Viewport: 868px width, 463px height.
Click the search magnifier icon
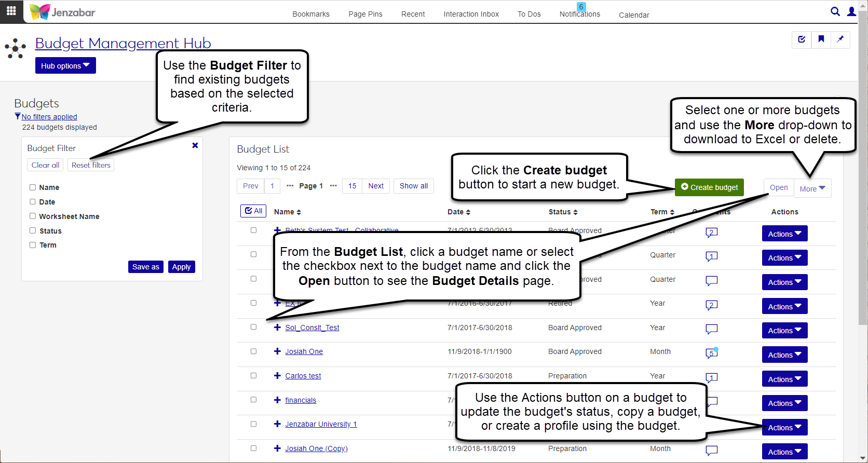pyautogui.click(x=835, y=11)
